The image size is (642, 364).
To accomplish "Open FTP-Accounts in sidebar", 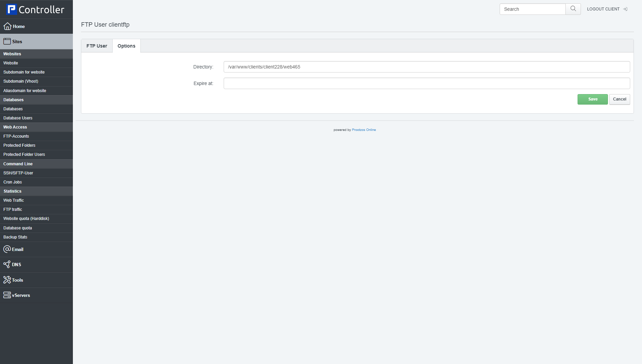I will coord(16,136).
